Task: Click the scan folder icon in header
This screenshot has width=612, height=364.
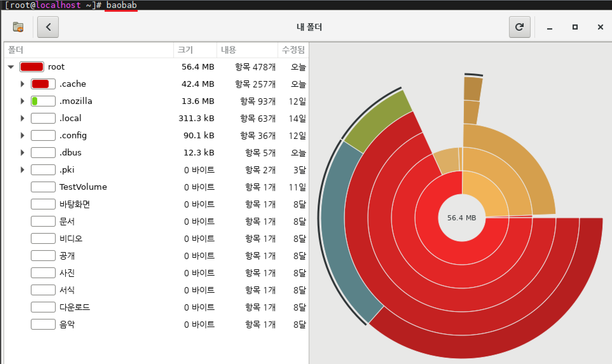Action: (x=18, y=27)
